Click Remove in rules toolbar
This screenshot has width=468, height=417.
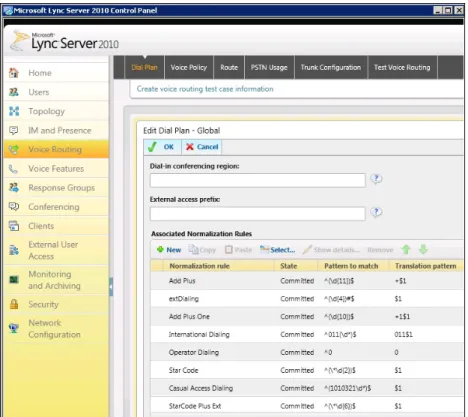380,250
